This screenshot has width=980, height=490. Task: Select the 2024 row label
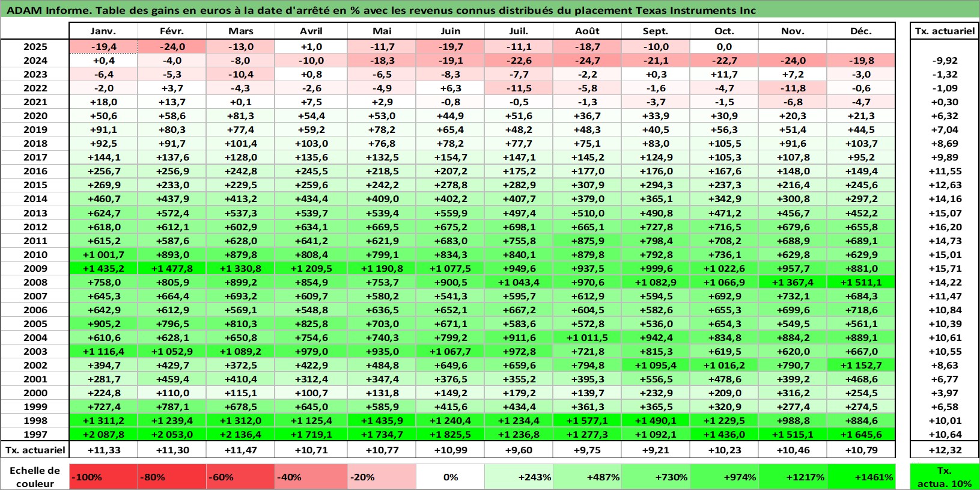pyautogui.click(x=35, y=60)
